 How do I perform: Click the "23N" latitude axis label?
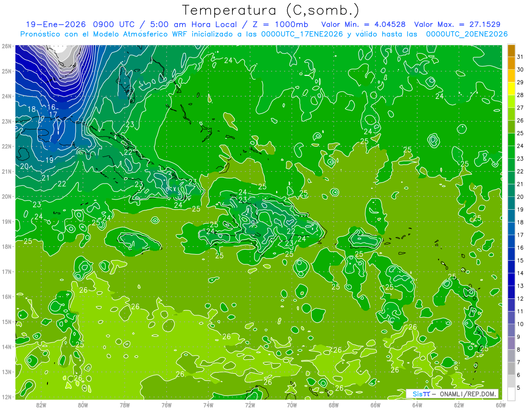click(x=6, y=121)
